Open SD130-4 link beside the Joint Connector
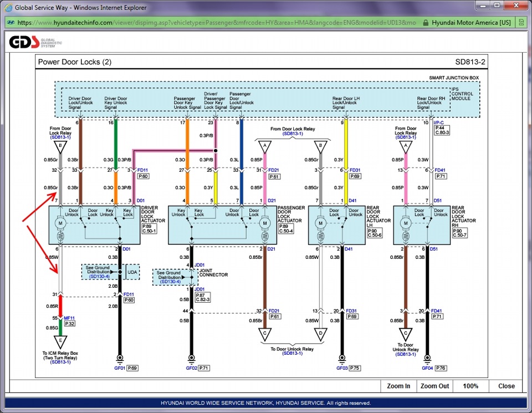The width and height of the screenshot is (532, 413). (170, 282)
